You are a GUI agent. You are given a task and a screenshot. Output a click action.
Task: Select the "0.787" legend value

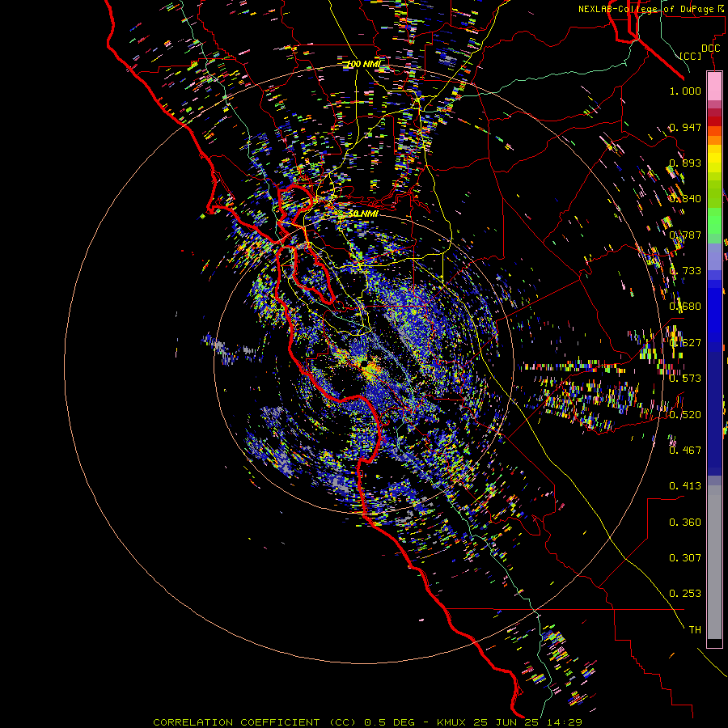[685, 235]
